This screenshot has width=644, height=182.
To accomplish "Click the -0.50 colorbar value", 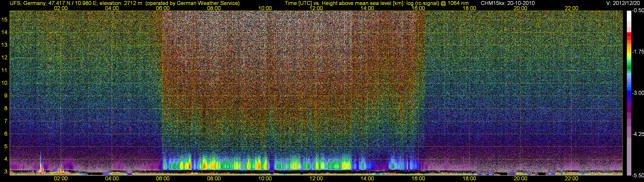I will 638,11.
